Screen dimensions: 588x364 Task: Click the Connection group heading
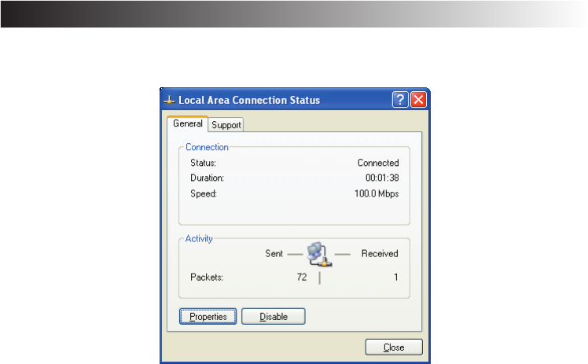click(207, 147)
